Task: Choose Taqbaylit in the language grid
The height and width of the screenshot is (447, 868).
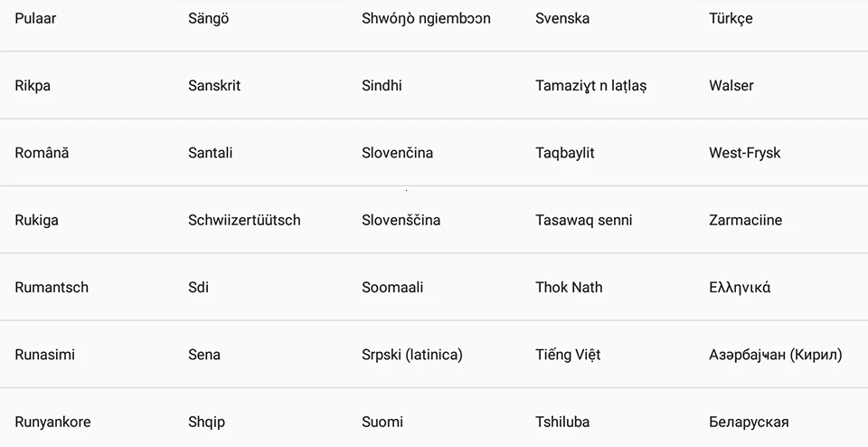Action: (x=564, y=153)
